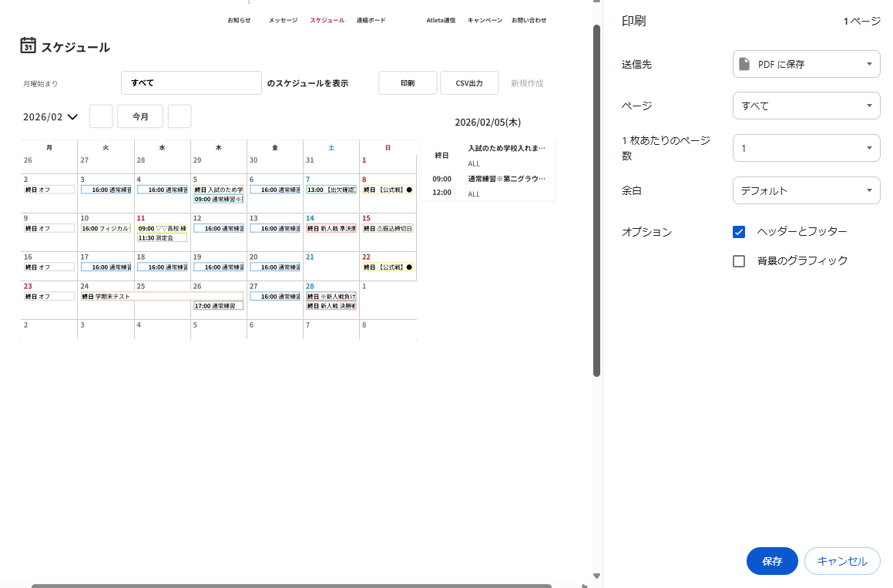Viewport: 893px width, 588px height.
Task: Click the preview vertical scrollbar thumb
Action: click(596, 200)
